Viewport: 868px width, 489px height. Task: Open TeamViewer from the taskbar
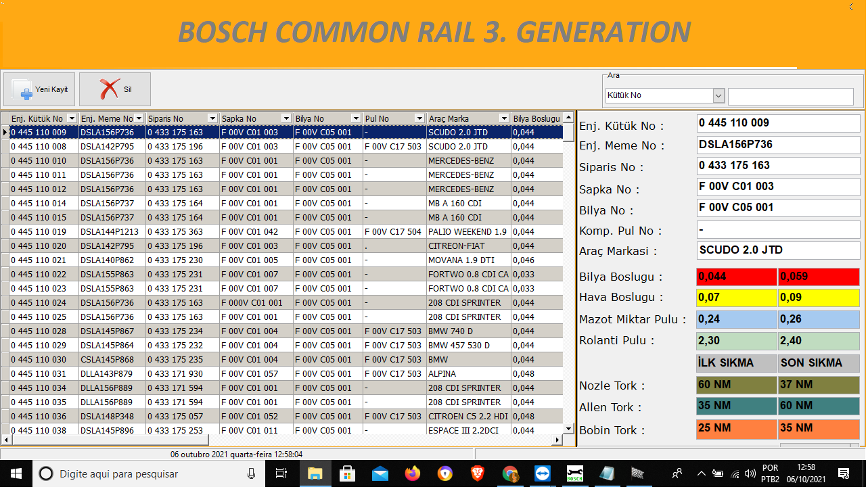(542, 473)
